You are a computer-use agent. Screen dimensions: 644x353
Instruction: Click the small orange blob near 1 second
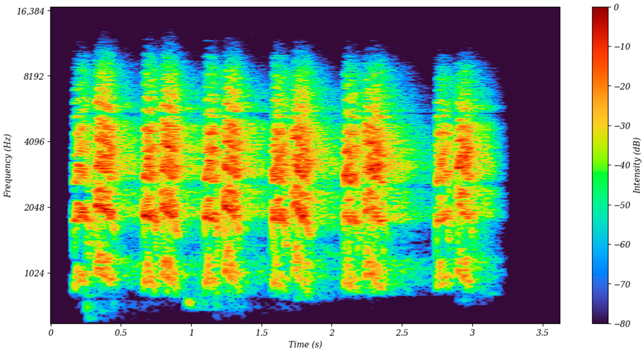click(189, 303)
